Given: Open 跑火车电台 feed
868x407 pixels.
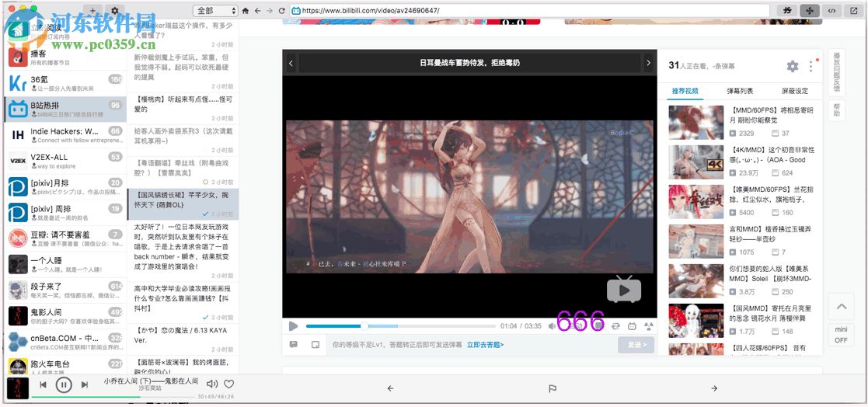Looking at the screenshot, I should pyautogui.click(x=65, y=366).
